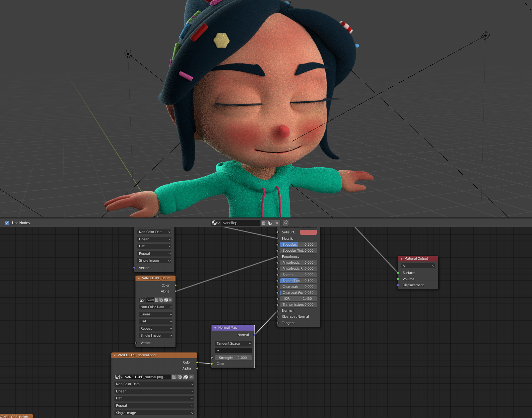Image resolution: width=532 pixels, height=418 pixels.
Task: Click the Anisotropic 0.000 slider
Action: click(299, 263)
